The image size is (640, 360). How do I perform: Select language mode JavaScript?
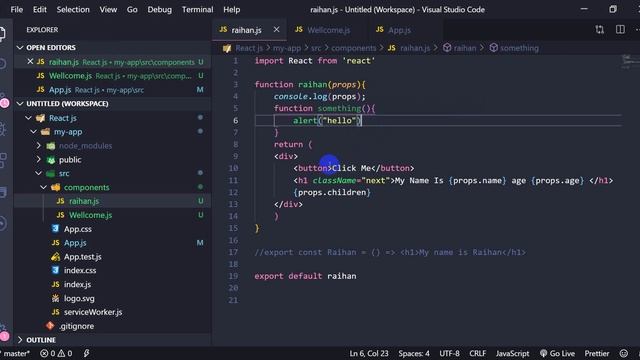pos(512,353)
